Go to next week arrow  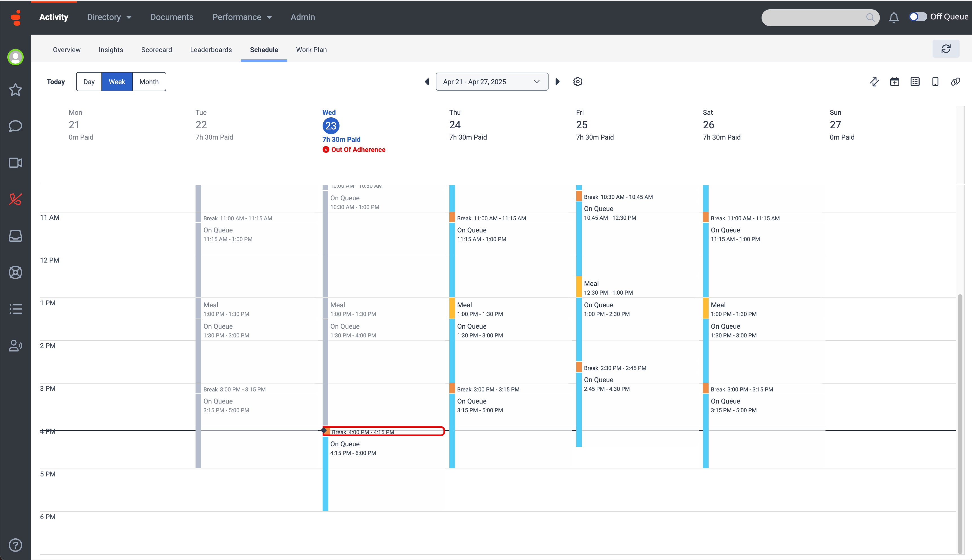coord(557,82)
